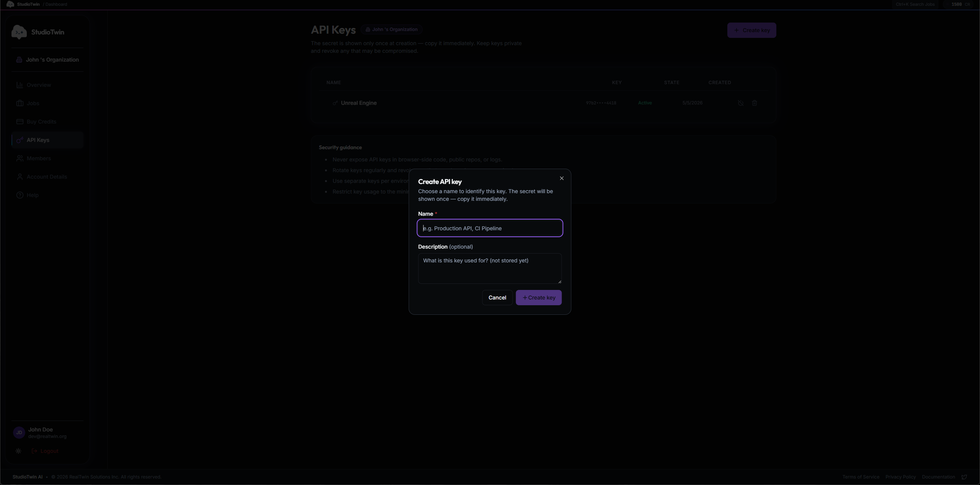Viewport: 980px width, 485px height.
Task: Click the page header Create key button
Action: (x=751, y=30)
